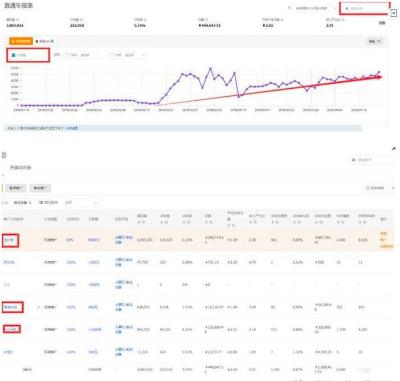The width and height of the screenshot is (400, 381).
Task: Click the small list icon above the plan table
Action: pos(4,155)
